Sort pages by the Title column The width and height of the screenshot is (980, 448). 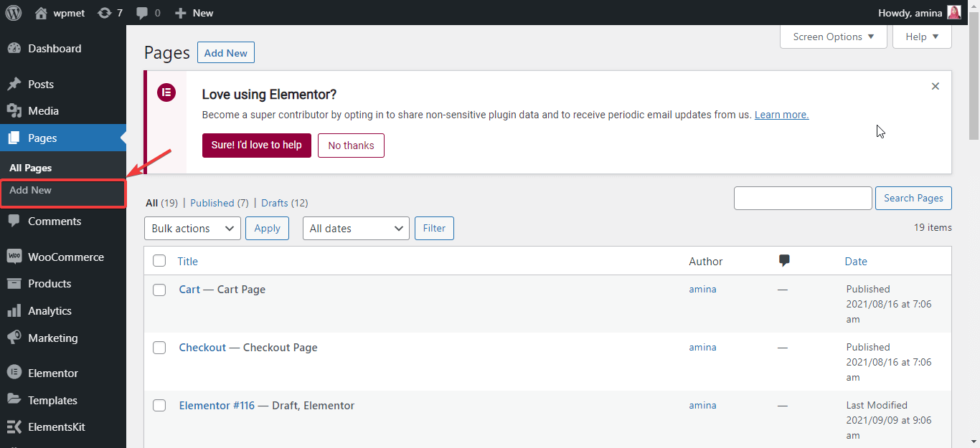188,262
